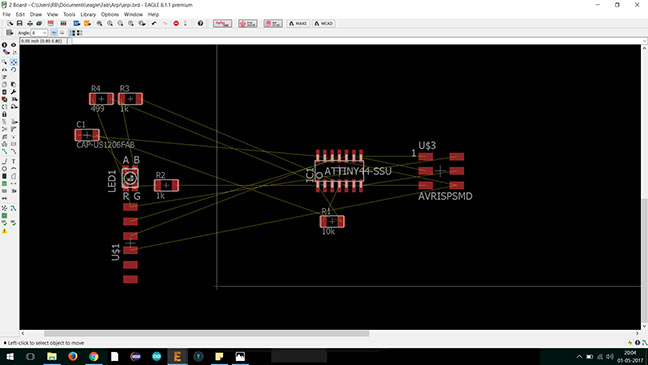This screenshot has width=648, height=365.
Task: Click the Windows Start button
Action: coord(10,356)
